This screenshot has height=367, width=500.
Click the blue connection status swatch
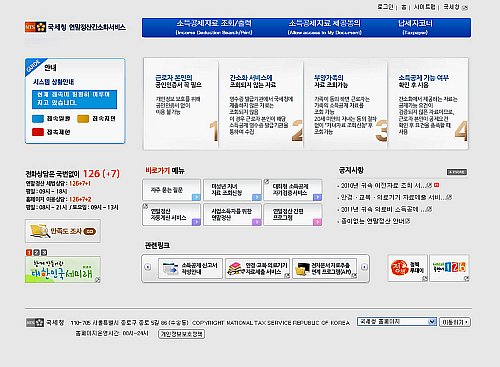(x=38, y=119)
